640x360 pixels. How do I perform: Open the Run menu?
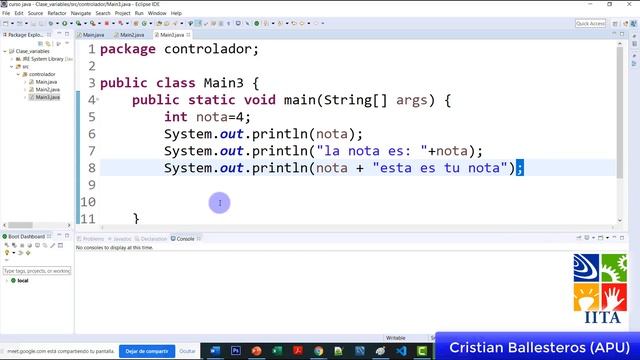[139, 13]
